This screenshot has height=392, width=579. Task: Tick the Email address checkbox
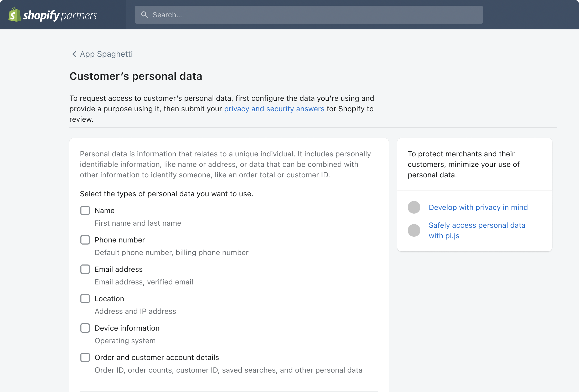point(85,269)
